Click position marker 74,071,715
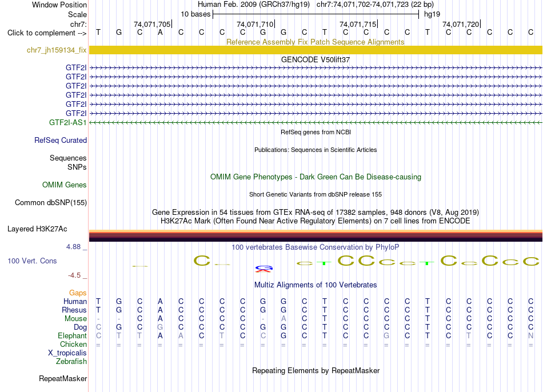The image size is (543, 392). [x=358, y=24]
